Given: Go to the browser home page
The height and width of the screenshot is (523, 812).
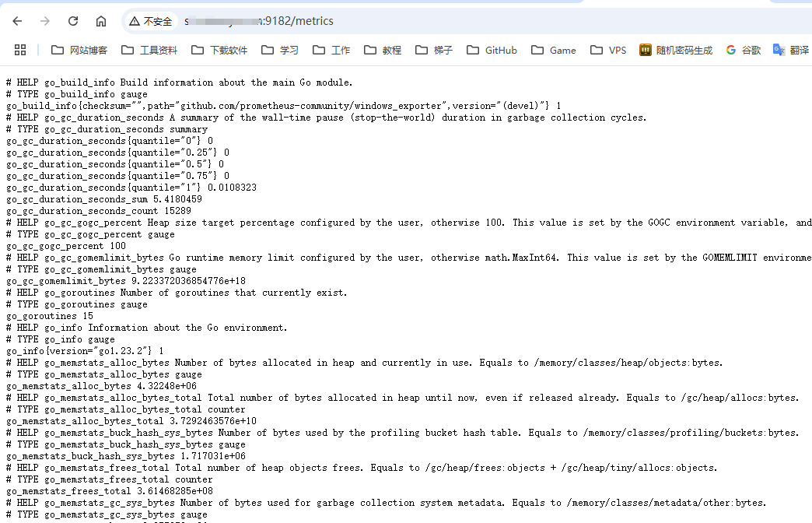Looking at the screenshot, I should coord(101,21).
